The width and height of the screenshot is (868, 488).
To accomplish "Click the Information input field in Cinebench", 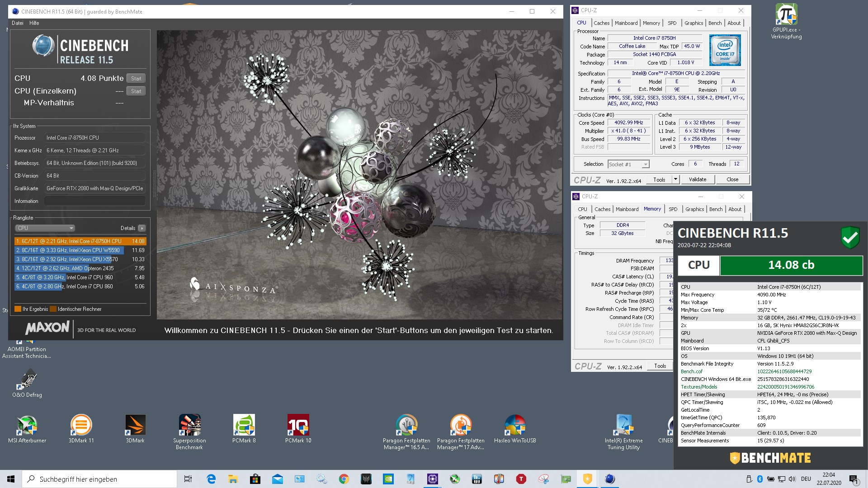I will pos(95,201).
